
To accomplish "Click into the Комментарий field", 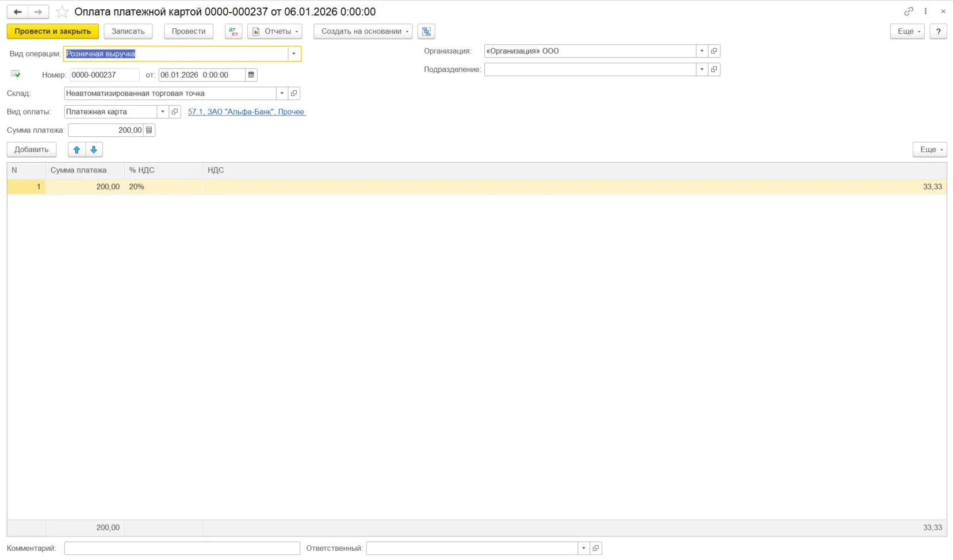I will pos(182,548).
